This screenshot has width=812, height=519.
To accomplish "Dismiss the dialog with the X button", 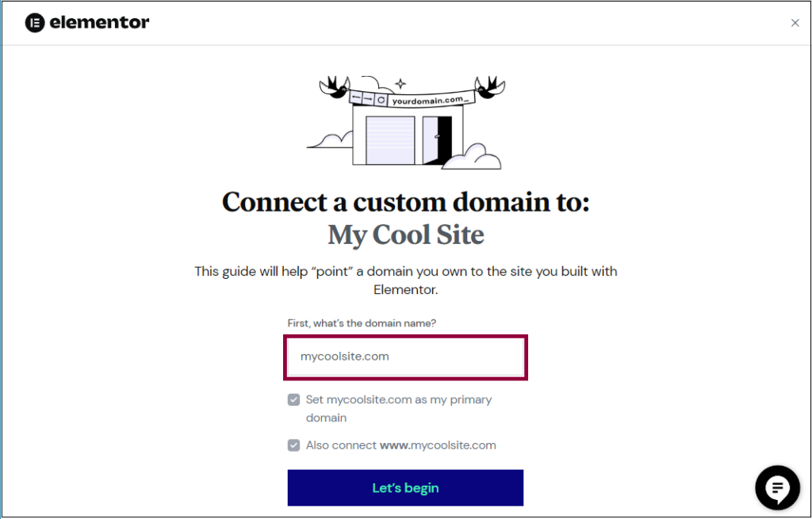I will (x=795, y=23).
